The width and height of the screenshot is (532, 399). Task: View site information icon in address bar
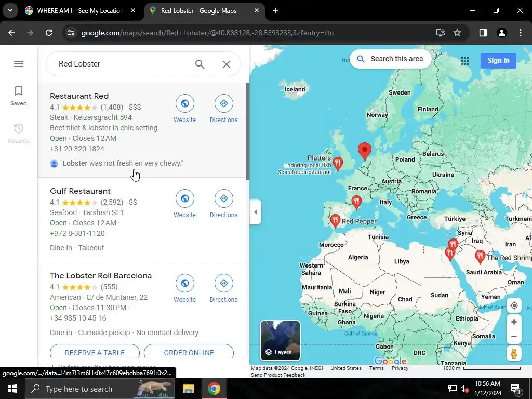click(x=71, y=33)
